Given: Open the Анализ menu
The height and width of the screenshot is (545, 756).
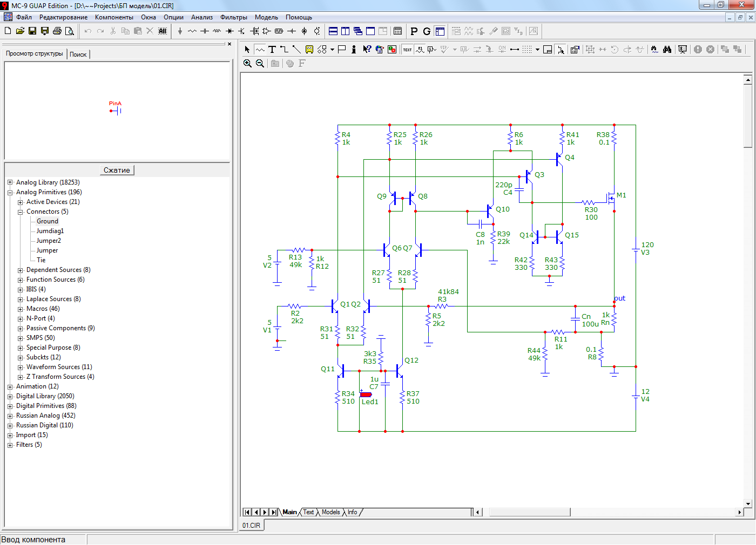Looking at the screenshot, I should pyautogui.click(x=201, y=17).
